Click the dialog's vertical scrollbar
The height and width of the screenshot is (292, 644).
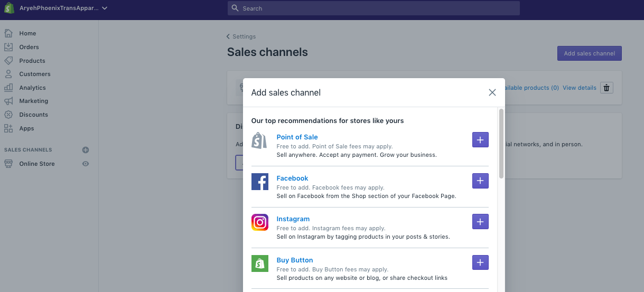(x=501, y=144)
